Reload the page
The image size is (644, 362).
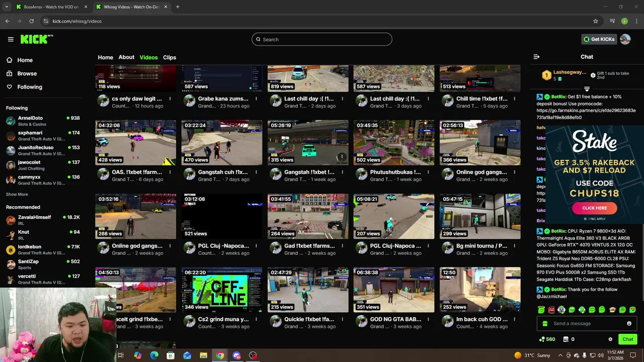click(x=31, y=21)
